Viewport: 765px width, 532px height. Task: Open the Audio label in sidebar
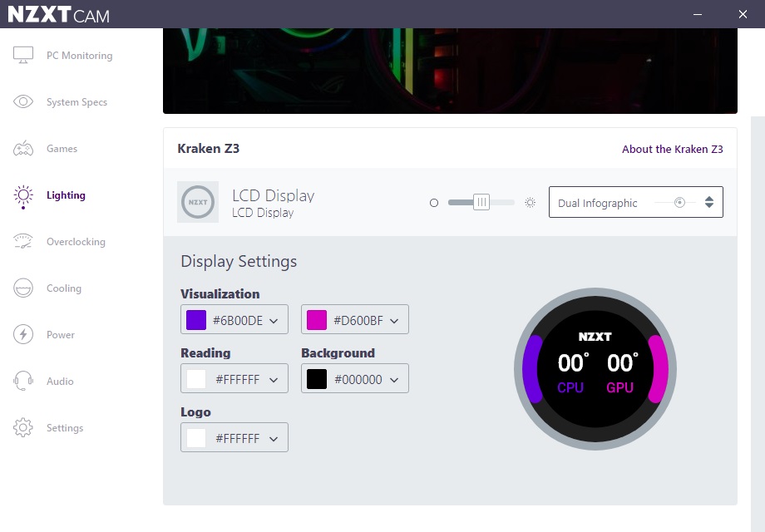click(60, 381)
